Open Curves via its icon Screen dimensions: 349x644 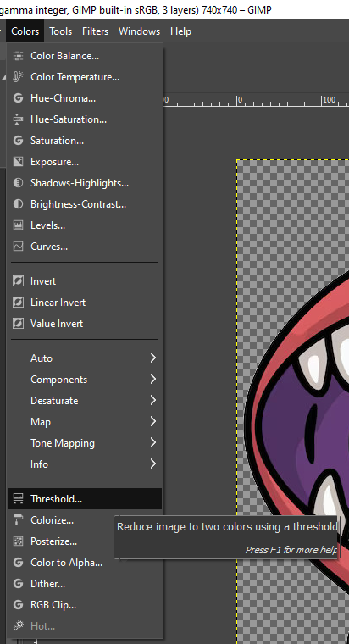18,247
